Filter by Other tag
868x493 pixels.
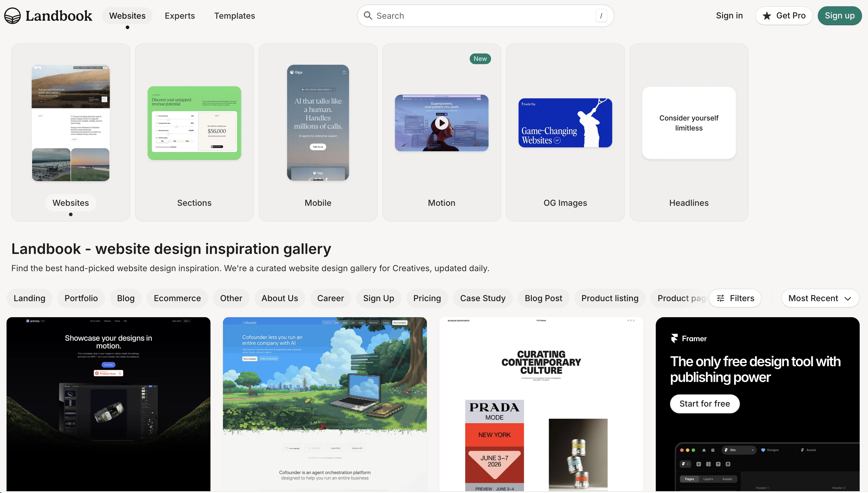(x=231, y=298)
